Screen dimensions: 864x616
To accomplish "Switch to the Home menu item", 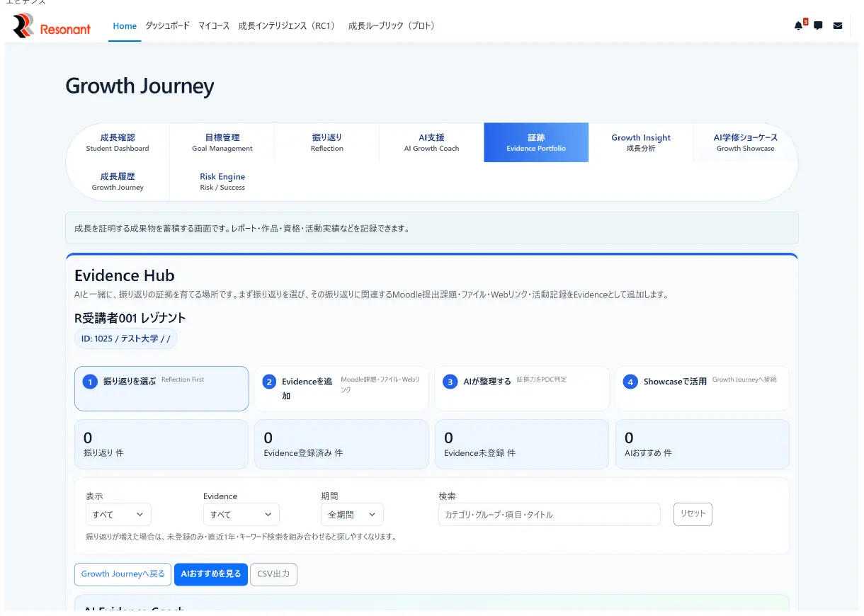I will (x=125, y=26).
